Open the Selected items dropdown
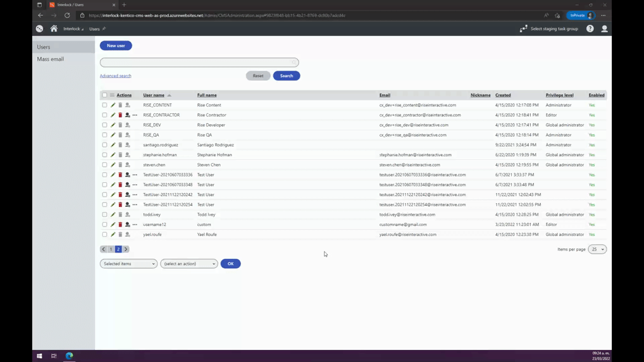Screen dimensions: 644x362 pyautogui.click(x=128, y=264)
